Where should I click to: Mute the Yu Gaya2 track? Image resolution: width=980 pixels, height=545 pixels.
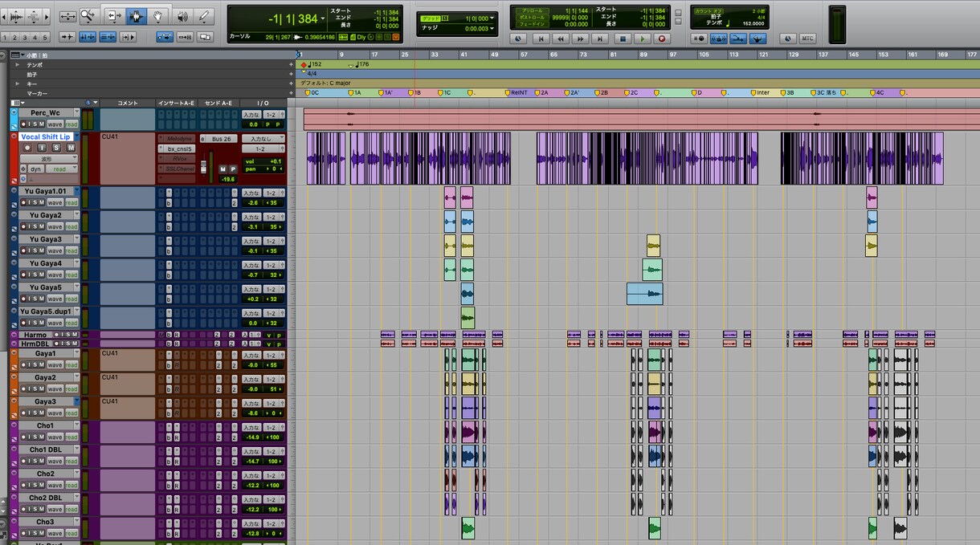point(41,227)
